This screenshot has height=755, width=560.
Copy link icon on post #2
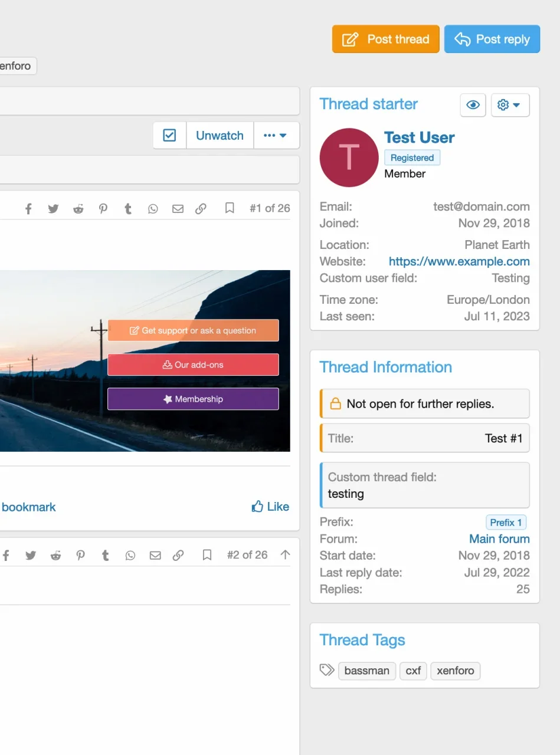point(178,555)
